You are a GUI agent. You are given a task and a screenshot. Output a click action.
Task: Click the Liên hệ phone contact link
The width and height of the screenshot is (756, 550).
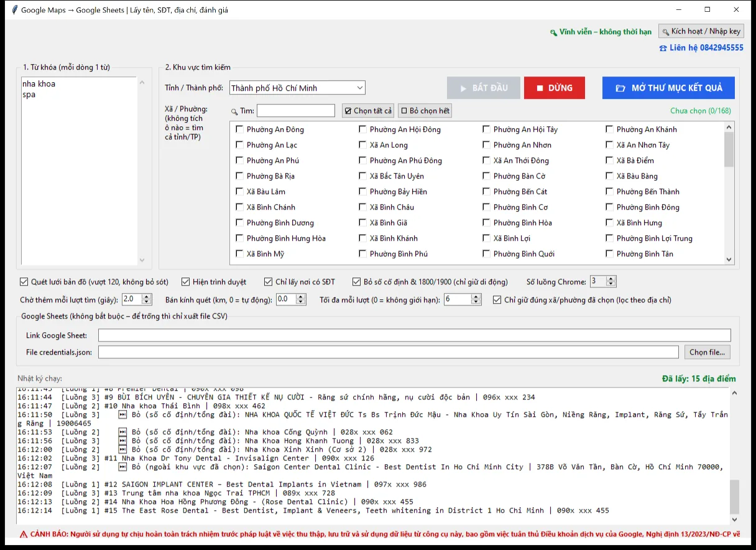(x=701, y=47)
